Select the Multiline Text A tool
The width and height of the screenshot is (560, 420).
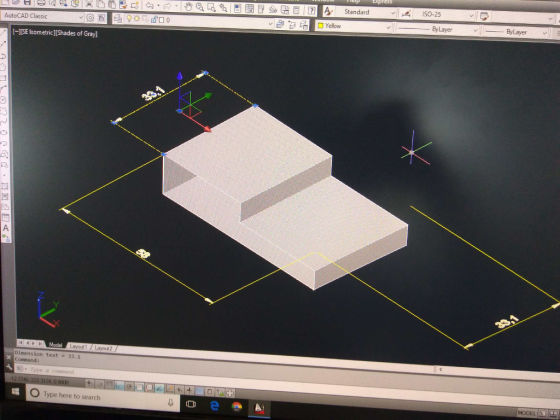6,228
